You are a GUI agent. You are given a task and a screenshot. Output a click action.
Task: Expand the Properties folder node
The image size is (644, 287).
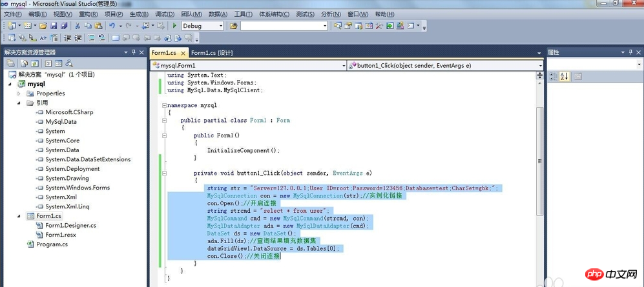coord(19,94)
